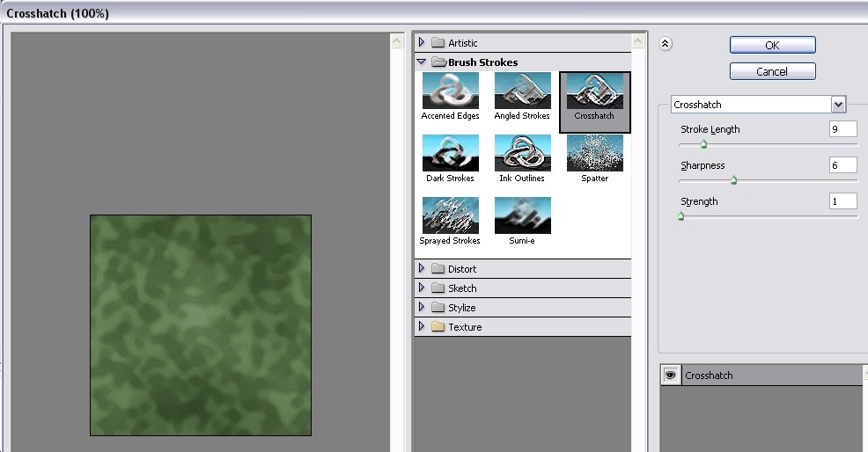
Task: Click the Stylize folder icon
Action: pos(438,308)
